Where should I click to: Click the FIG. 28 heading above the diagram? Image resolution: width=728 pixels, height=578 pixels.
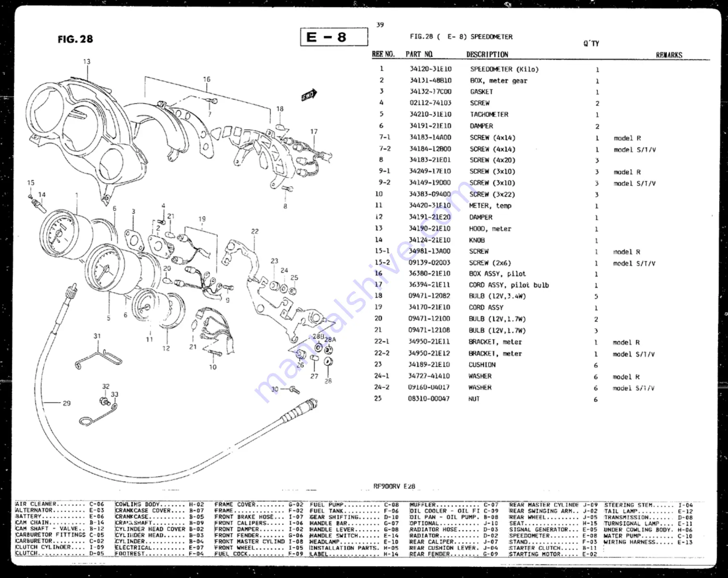point(75,39)
